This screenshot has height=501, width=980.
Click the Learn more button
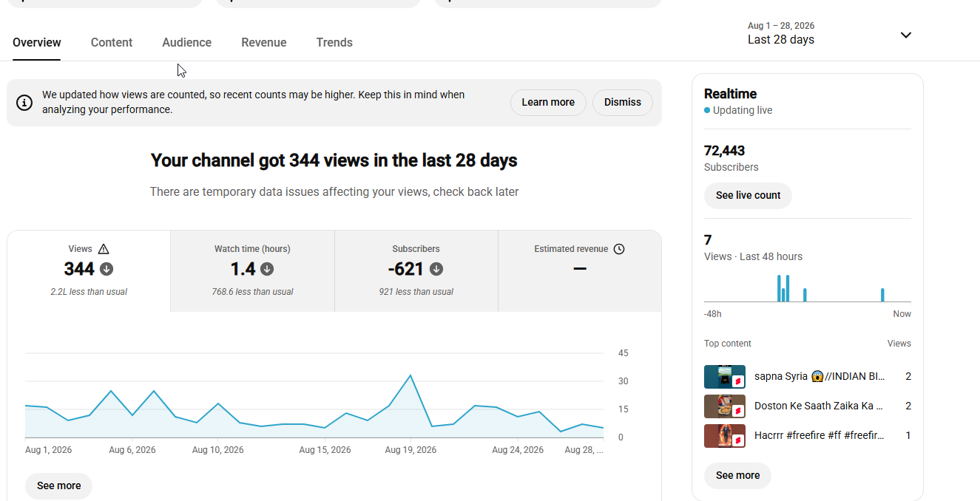coord(548,103)
